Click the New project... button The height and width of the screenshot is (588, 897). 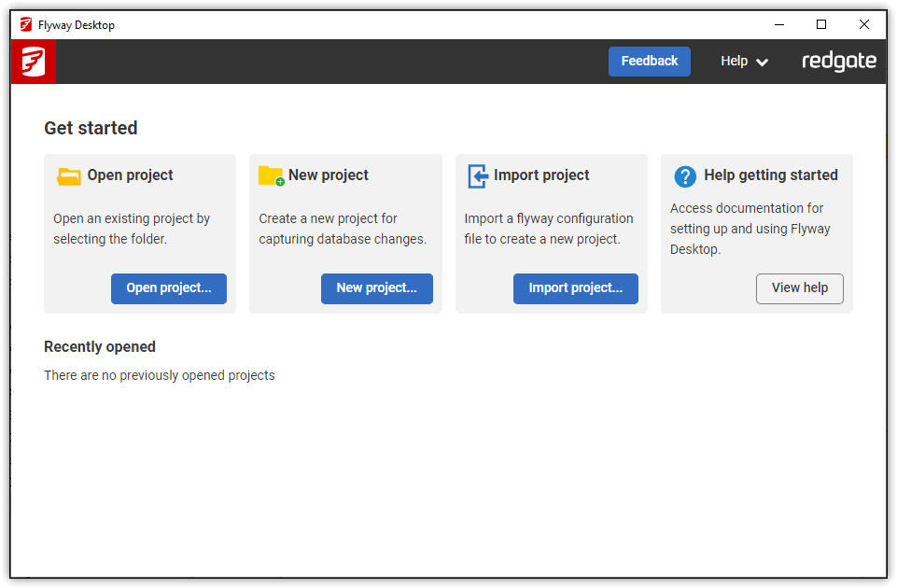[x=376, y=288]
